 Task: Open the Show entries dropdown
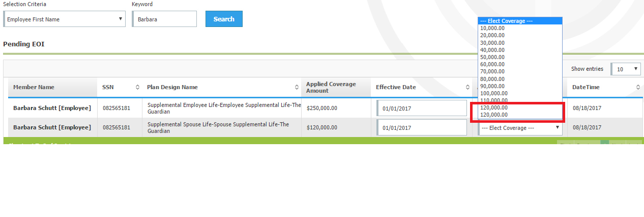coord(626,69)
